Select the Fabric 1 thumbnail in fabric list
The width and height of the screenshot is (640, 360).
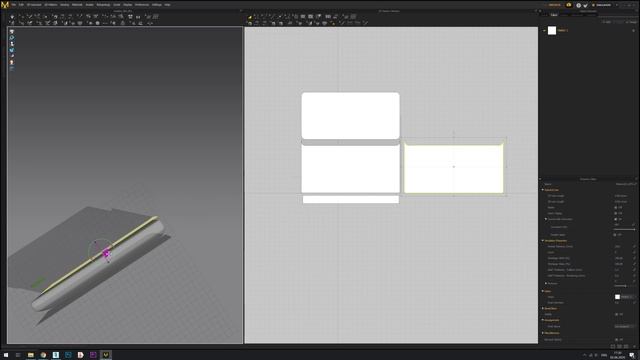(x=552, y=31)
